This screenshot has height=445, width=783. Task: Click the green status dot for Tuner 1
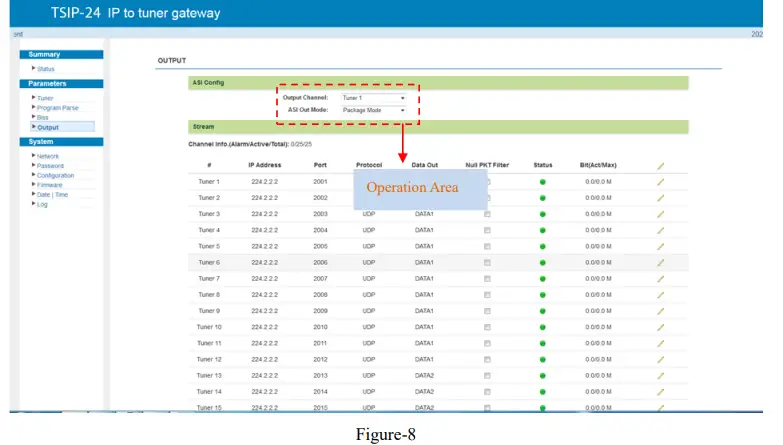click(x=543, y=182)
